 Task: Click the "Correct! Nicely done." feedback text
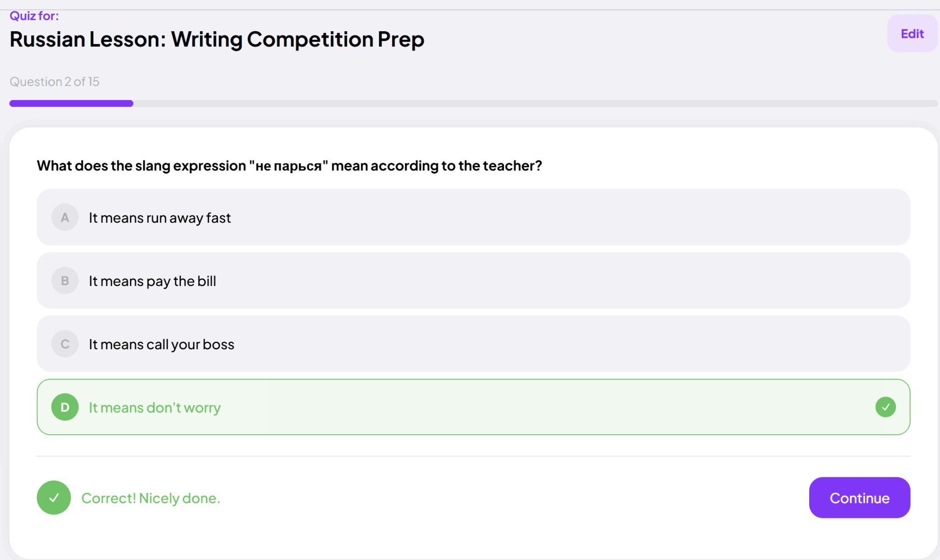[x=151, y=498]
